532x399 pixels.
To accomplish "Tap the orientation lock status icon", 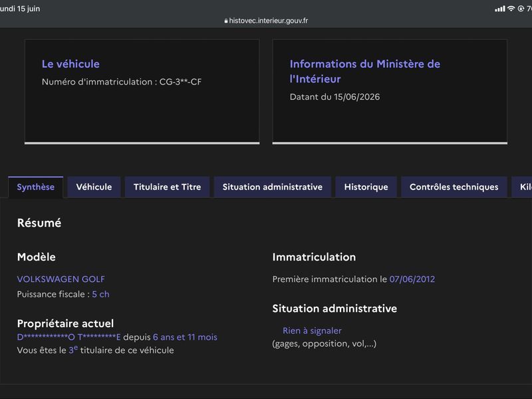I will (x=521, y=9).
